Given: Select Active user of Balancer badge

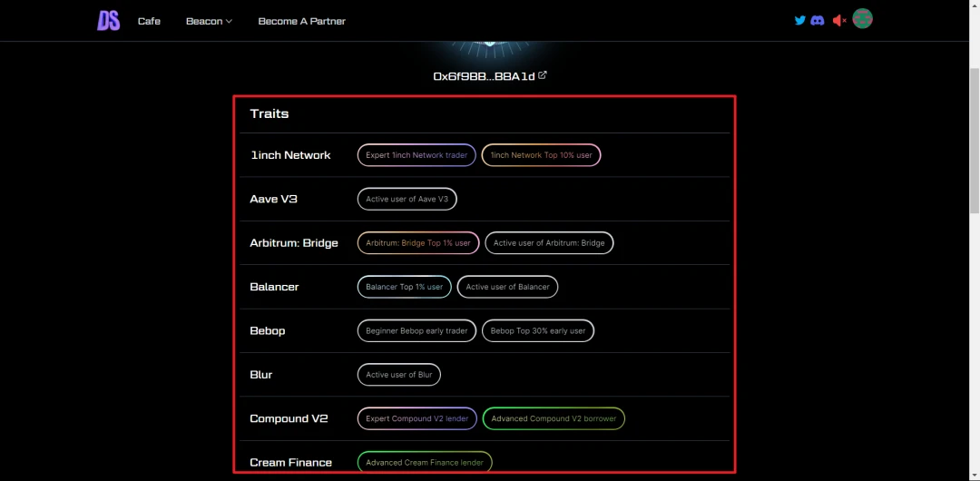Looking at the screenshot, I should coord(507,287).
